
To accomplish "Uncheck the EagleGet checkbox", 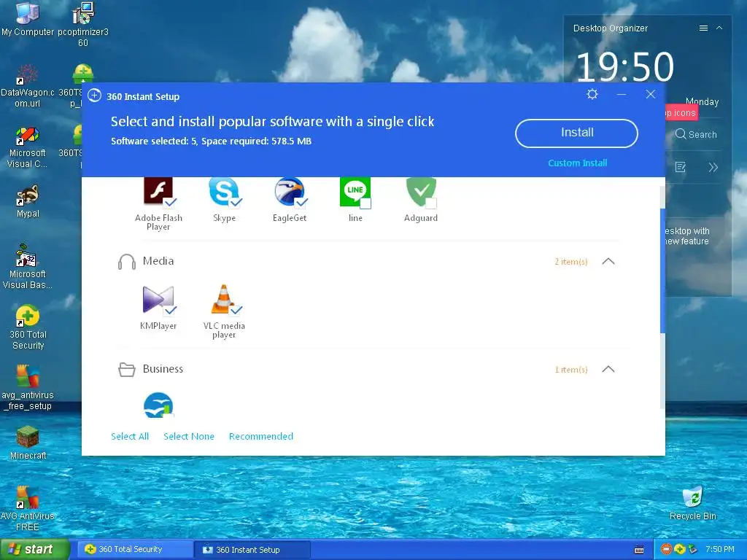I will [x=301, y=202].
